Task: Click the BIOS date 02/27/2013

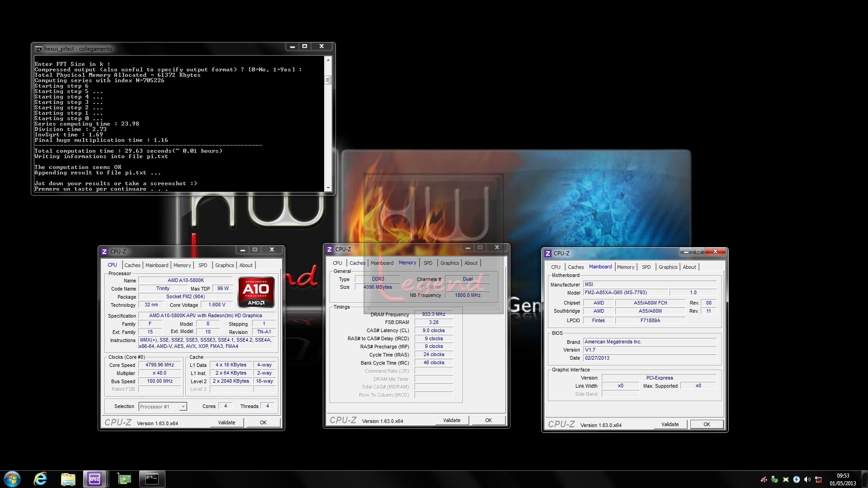Action: point(650,358)
